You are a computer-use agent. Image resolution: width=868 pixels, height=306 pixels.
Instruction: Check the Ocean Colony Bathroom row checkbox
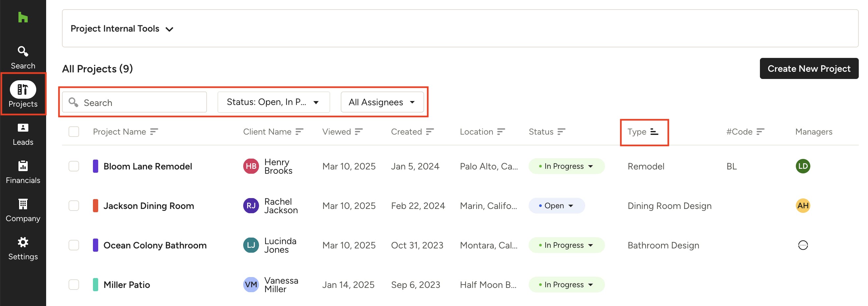pos(74,245)
